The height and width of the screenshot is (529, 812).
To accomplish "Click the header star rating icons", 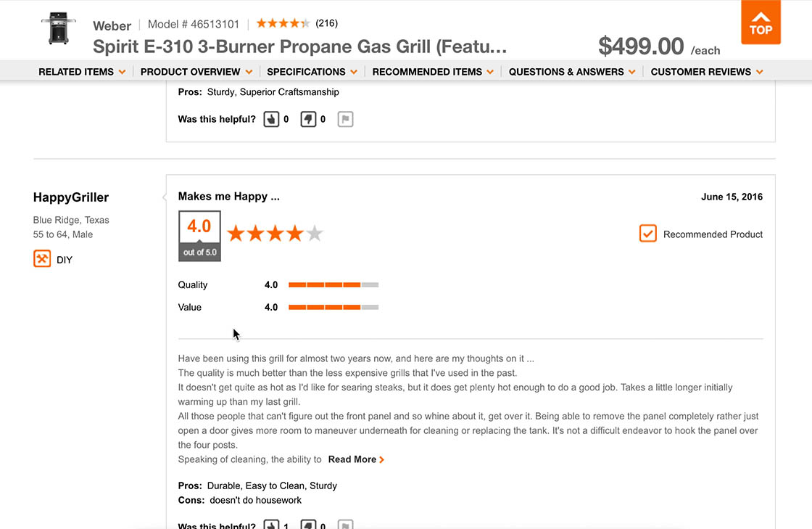I will (283, 23).
